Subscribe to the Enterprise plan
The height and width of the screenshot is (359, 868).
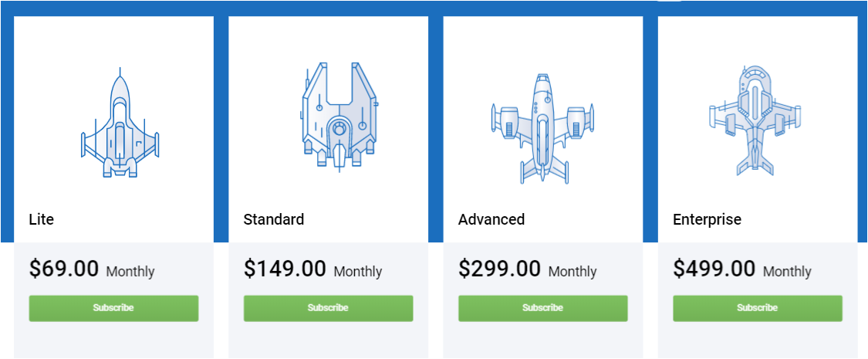tap(758, 308)
